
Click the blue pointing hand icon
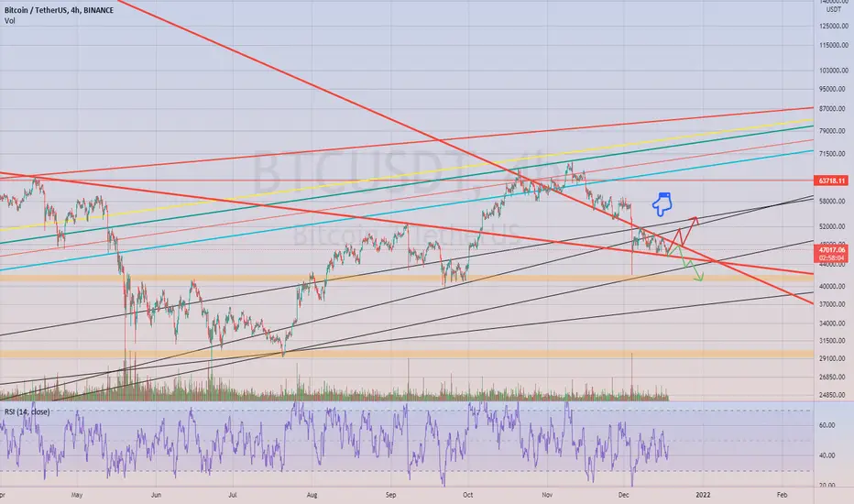tap(662, 203)
